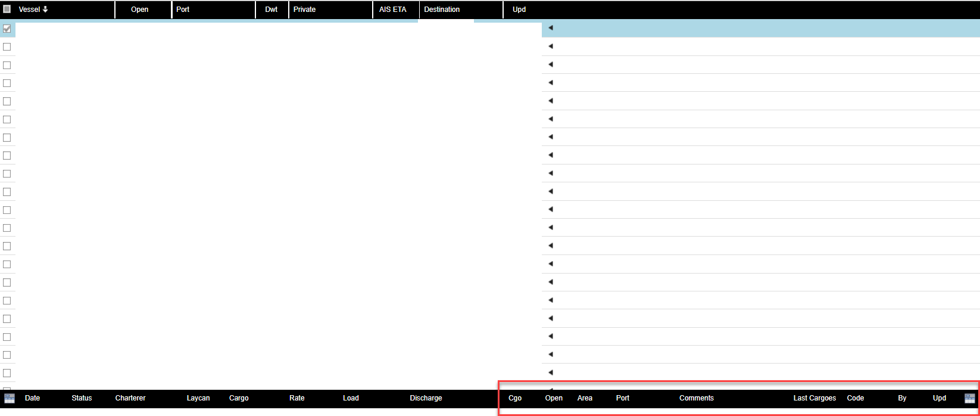Image resolution: width=980 pixels, height=416 pixels.
Task: Tick the checkbox in the second vessel row
Action: [7, 46]
